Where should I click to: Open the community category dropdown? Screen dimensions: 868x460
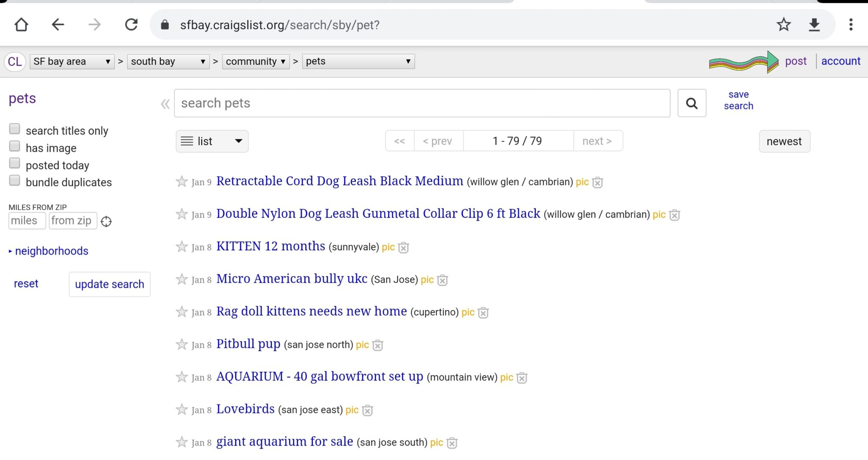[256, 61]
